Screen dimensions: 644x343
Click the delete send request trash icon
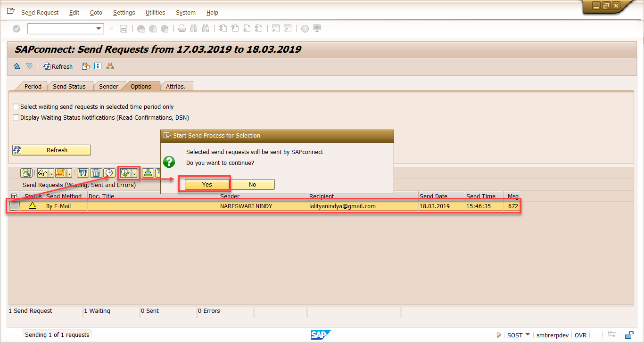[x=96, y=173]
